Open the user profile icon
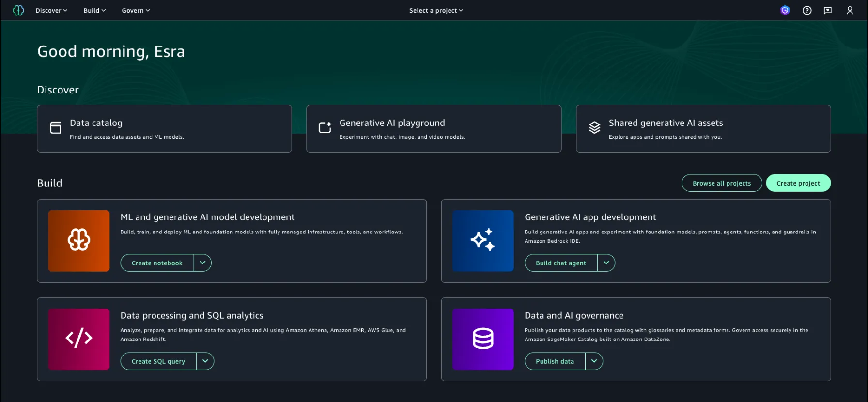 850,10
